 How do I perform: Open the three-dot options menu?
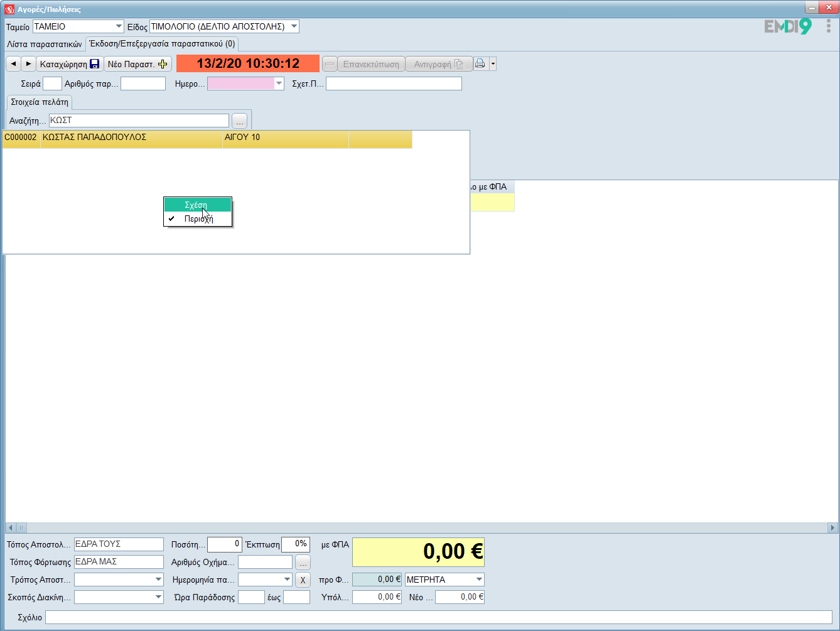[829, 26]
